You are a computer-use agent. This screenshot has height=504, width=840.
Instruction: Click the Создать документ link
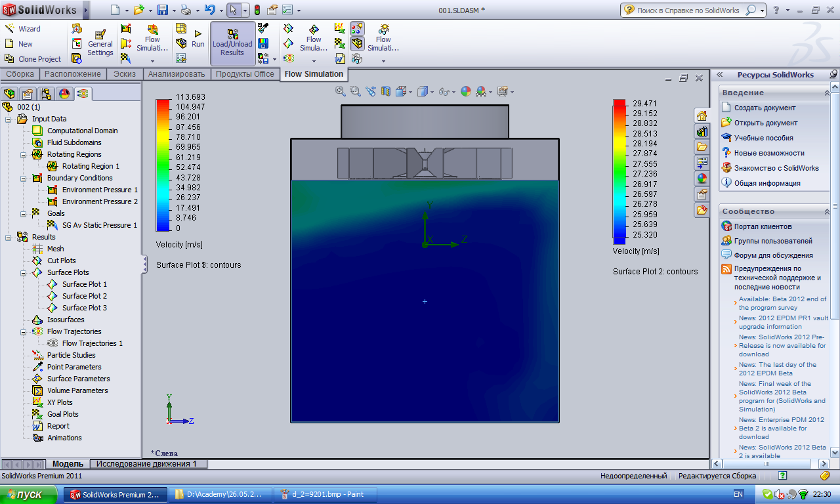click(x=765, y=108)
